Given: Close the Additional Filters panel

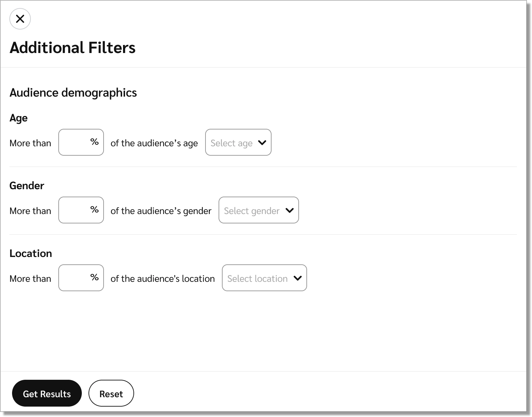Looking at the screenshot, I should tap(20, 19).
